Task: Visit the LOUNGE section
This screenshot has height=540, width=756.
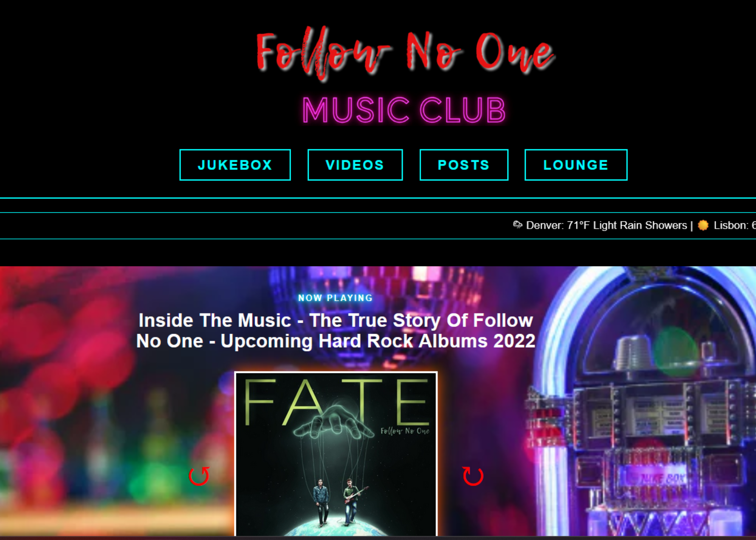Action: click(576, 165)
